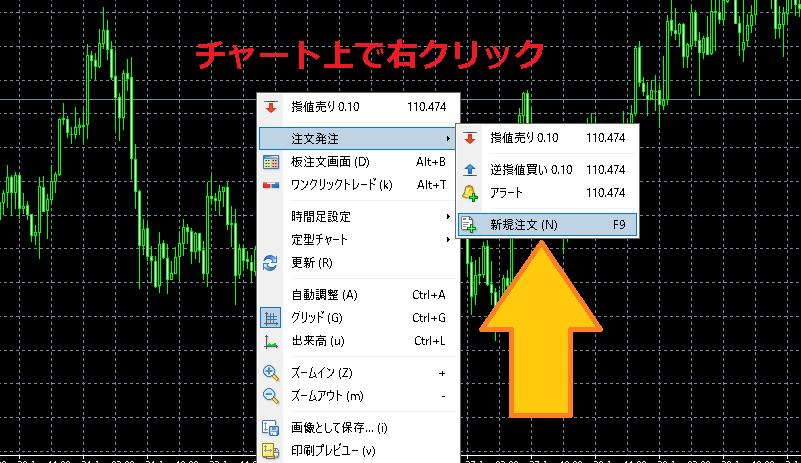Expand the 時間足設定 submenu arrow
Image resolution: width=801 pixels, height=463 pixels.
tap(448, 217)
